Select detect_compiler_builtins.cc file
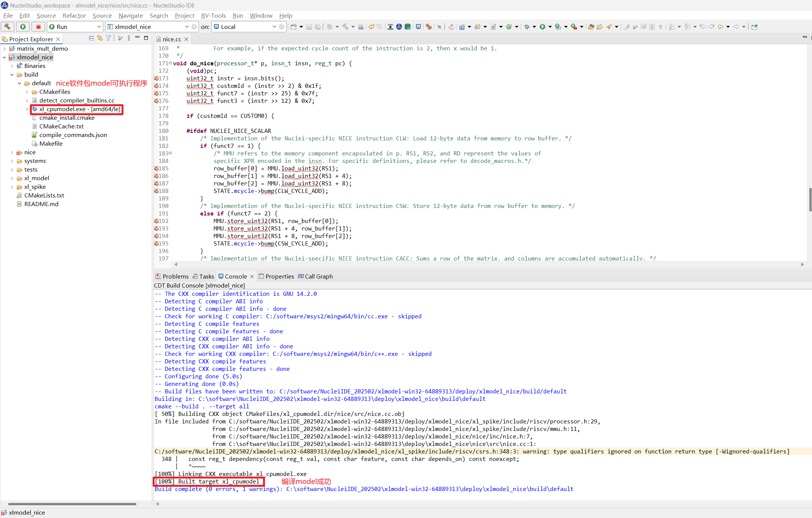 click(x=77, y=101)
